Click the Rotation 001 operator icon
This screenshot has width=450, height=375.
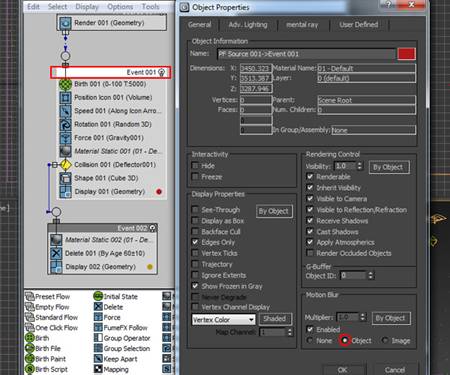point(65,125)
